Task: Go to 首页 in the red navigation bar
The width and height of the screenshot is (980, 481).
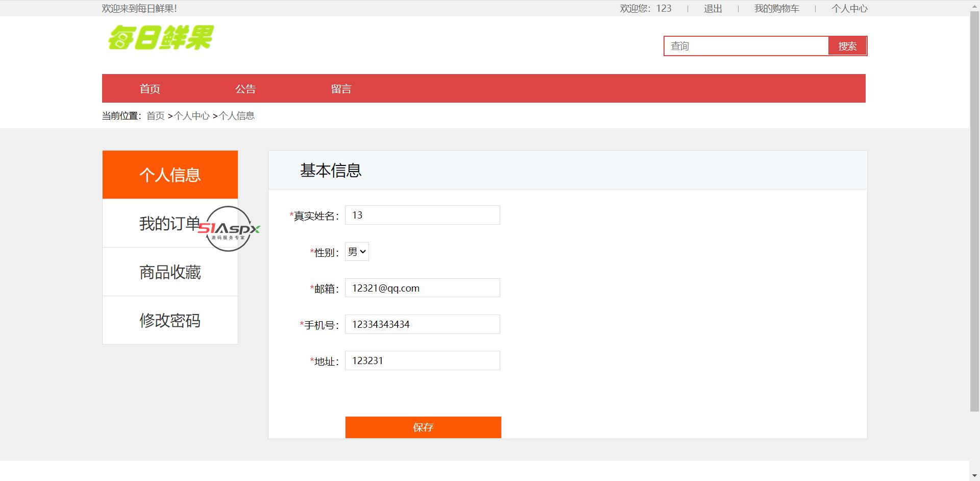Action: [150, 89]
